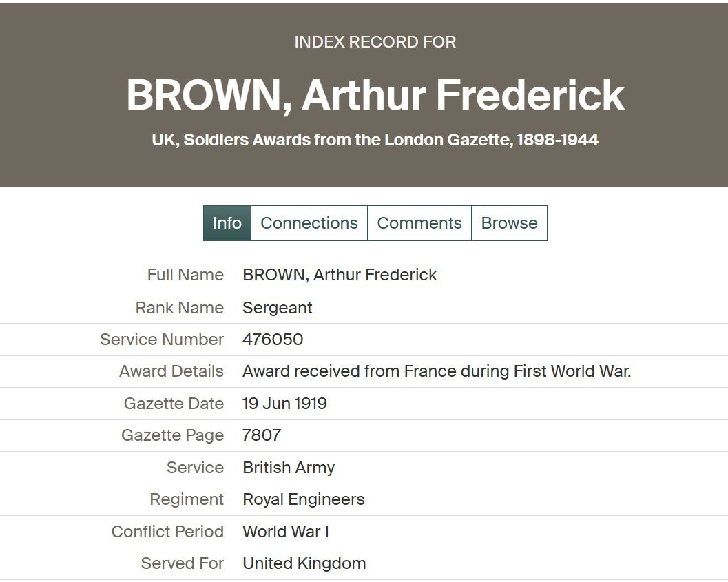
Task: Click the Award Details description text
Action: pyautogui.click(x=437, y=371)
